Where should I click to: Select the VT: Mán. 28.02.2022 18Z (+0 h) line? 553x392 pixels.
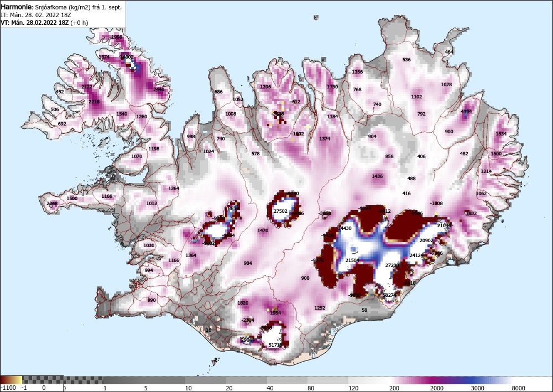[x=44, y=23]
